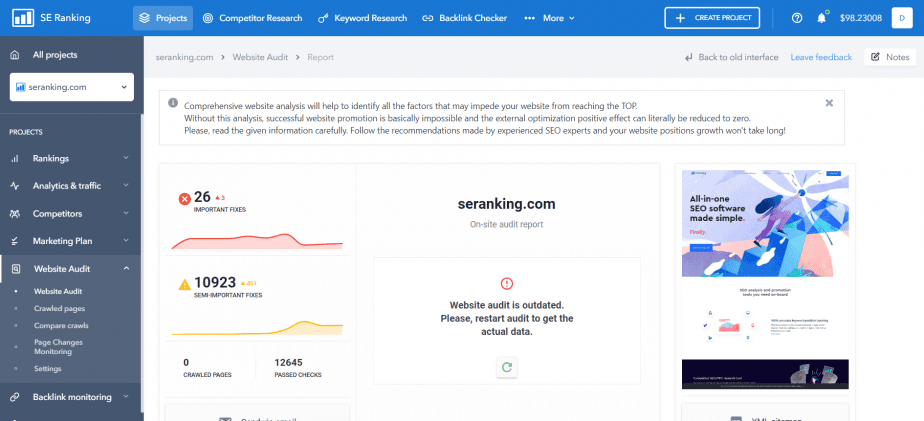Click the Keyword Research key icon
The height and width of the screenshot is (421, 924).
(x=323, y=18)
